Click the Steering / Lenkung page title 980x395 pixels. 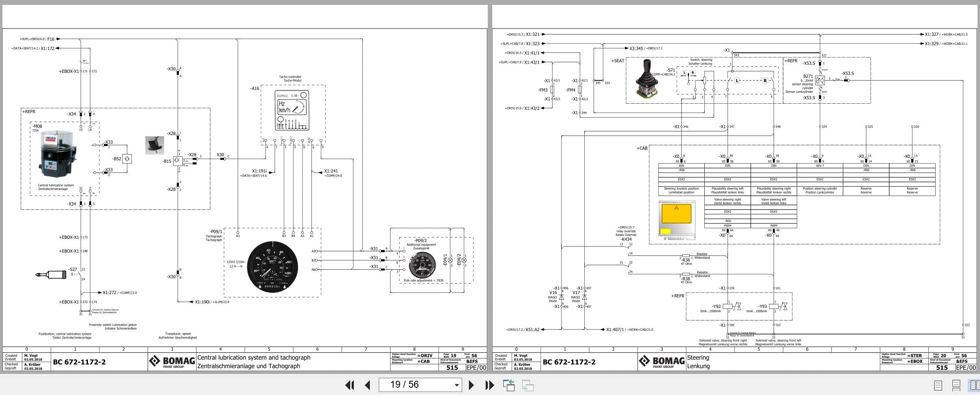coord(698,362)
